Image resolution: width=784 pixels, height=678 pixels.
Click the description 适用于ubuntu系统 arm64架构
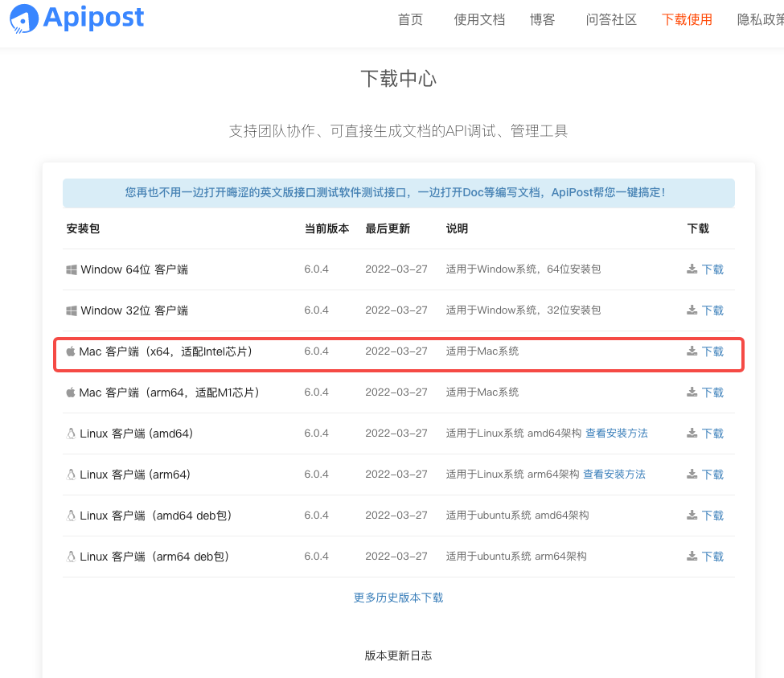click(x=516, y=556)
